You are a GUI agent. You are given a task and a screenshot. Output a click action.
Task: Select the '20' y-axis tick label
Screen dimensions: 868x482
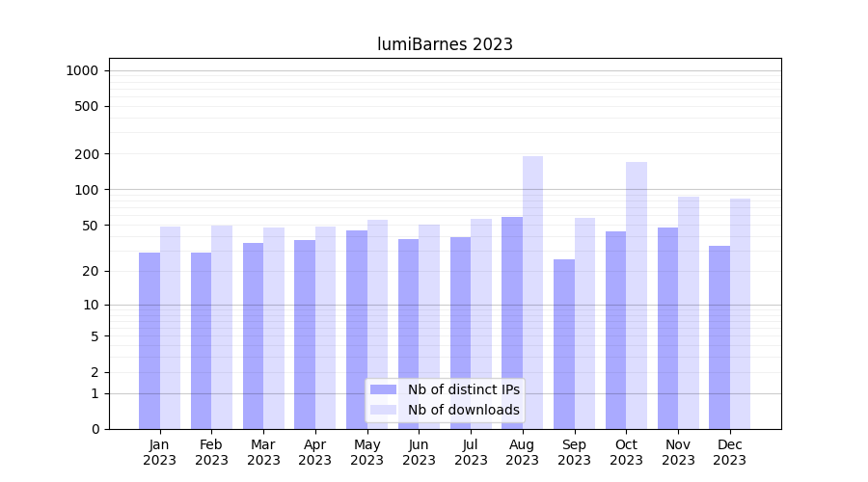[90, 272]
